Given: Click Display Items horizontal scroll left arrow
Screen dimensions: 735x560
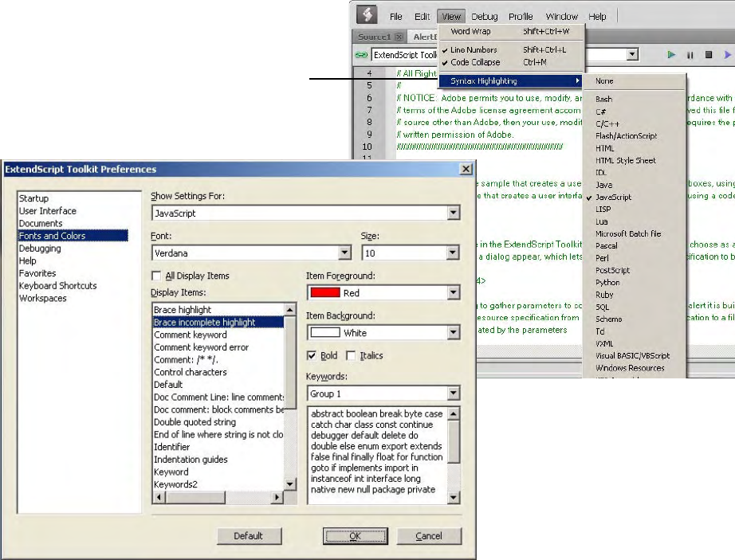Looking at the screenshot, I should tap(159, 497).
